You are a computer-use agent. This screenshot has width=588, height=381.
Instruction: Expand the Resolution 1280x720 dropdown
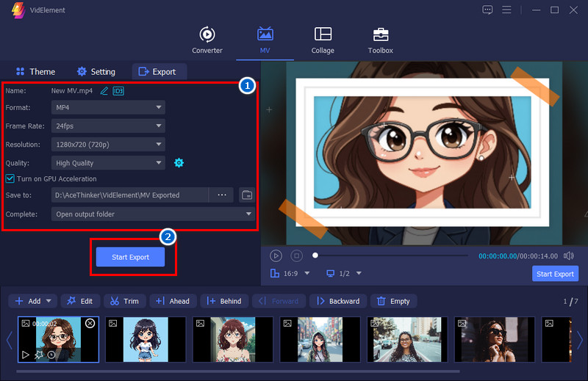[108, 145]
